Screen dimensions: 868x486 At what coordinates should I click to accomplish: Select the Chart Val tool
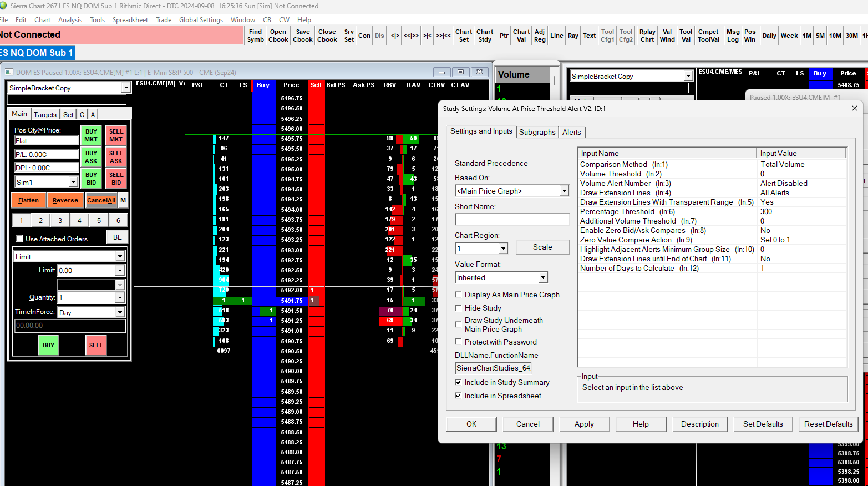(x=521, y=36)
